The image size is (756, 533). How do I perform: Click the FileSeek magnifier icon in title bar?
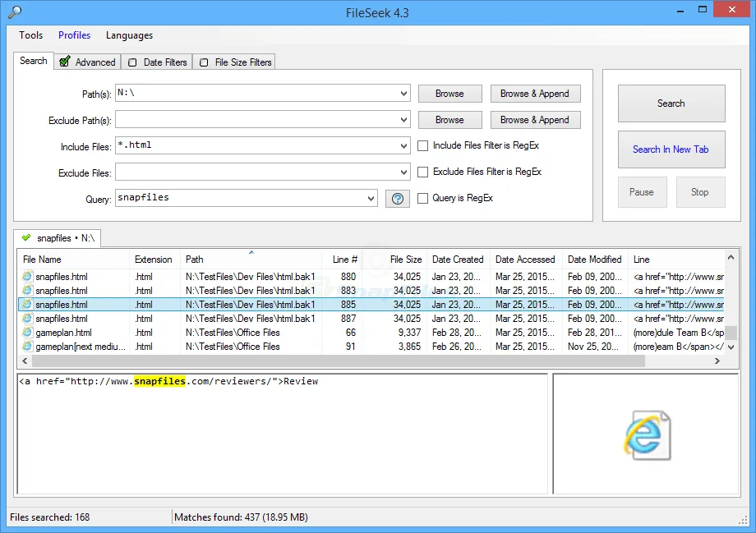15,12
